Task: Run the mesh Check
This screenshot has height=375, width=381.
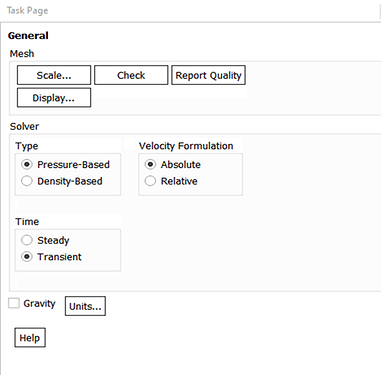Action: coord(131,75)
